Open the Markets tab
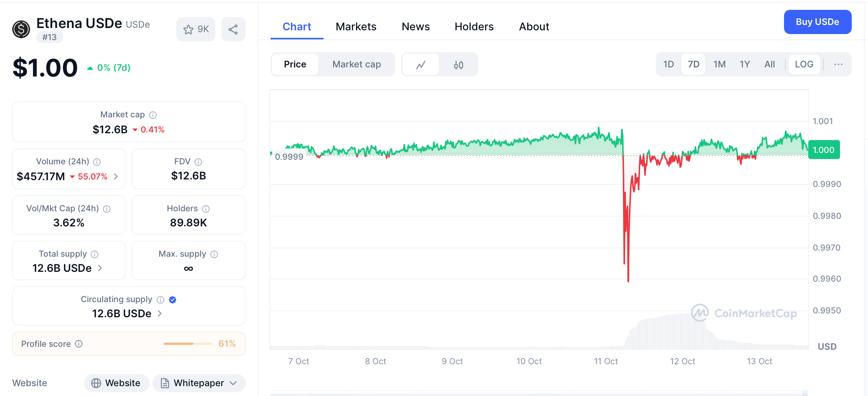868x396 pixels. [356, 27]
